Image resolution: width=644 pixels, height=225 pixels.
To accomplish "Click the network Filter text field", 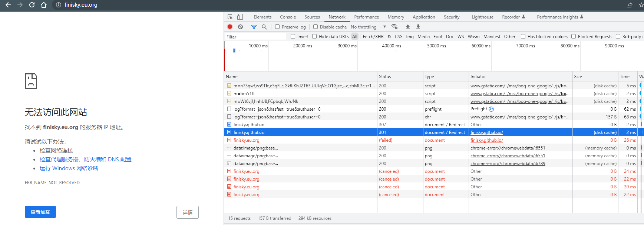I will 256,37.
